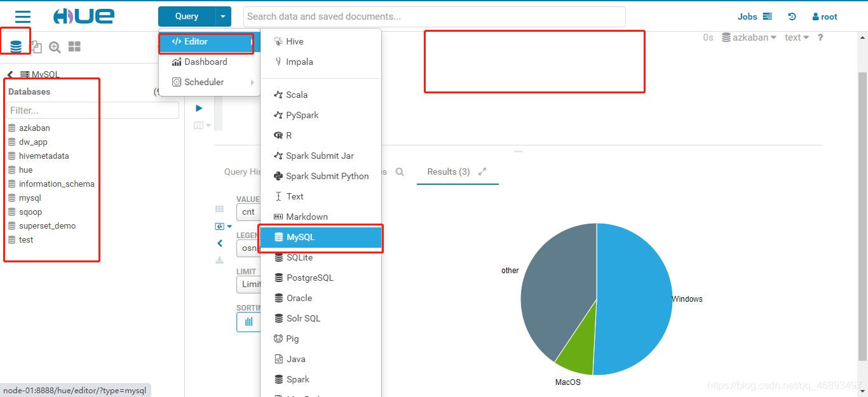Image resolution: width=868 pixels, height=397 pixels.
Task: Click the Query button
Action: [187, 17]
